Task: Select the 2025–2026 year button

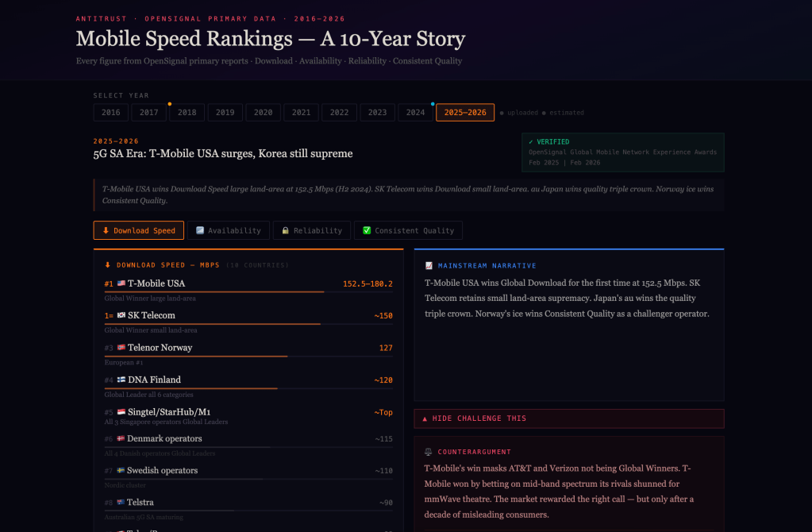Action: click(465, 113)
